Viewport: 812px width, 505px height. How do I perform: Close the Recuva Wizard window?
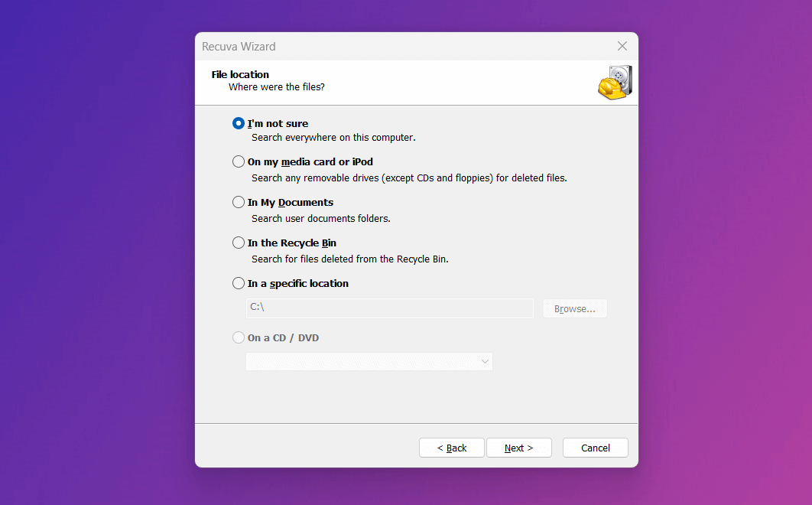point(622,46)
